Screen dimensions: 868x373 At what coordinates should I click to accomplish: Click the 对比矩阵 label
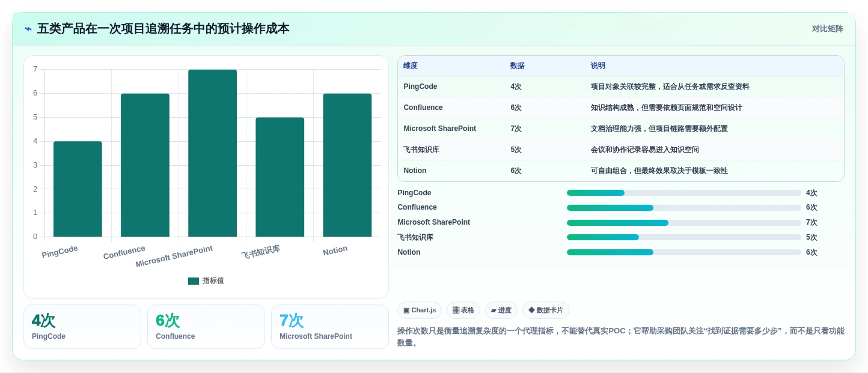[827, 29]
